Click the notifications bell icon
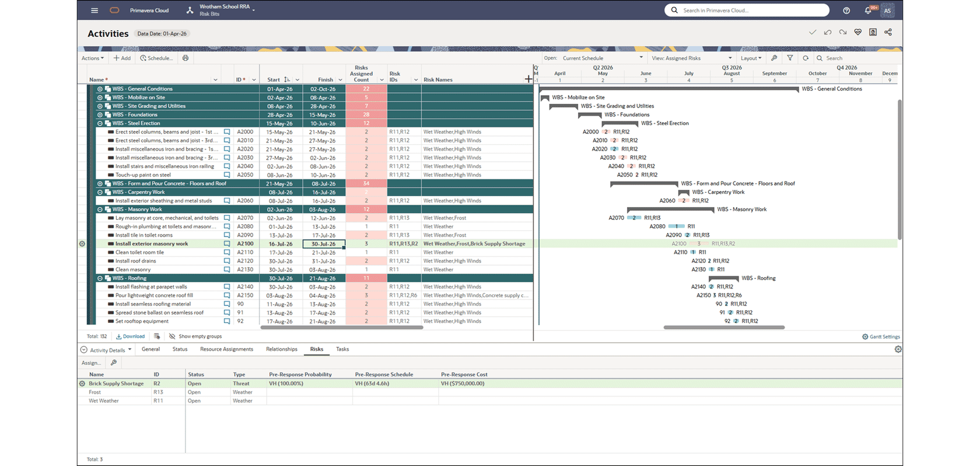The width and height of the screenshot is (980, 466). click(x=868, y=11)
